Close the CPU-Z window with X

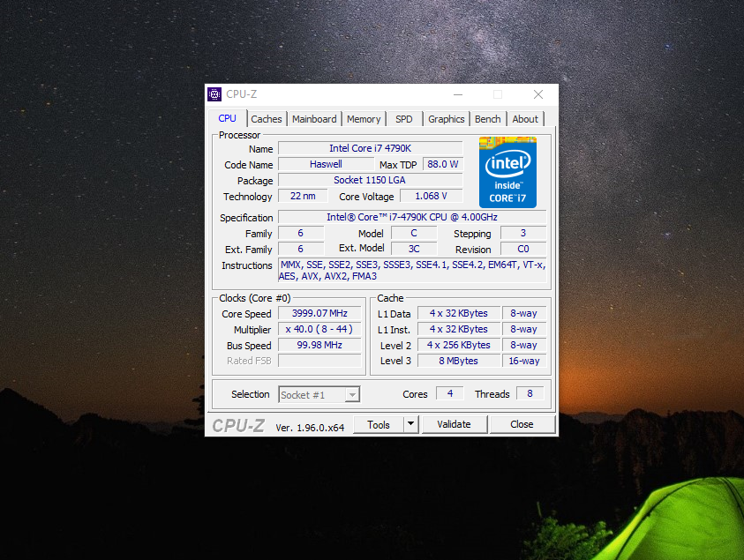[x=538, y=94]
